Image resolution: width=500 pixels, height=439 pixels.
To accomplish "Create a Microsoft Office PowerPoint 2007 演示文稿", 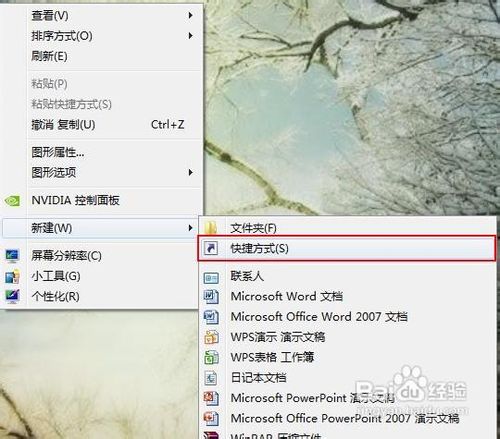I will 347,418.
